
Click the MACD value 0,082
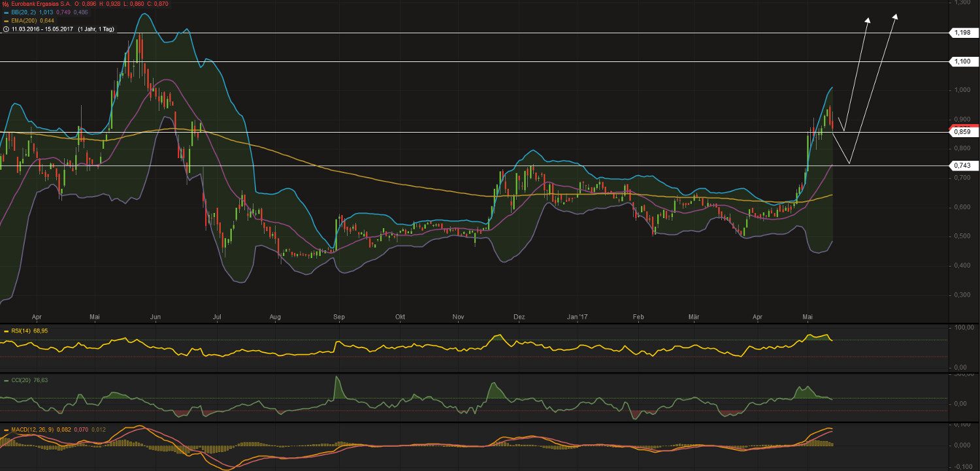(65, 430)
